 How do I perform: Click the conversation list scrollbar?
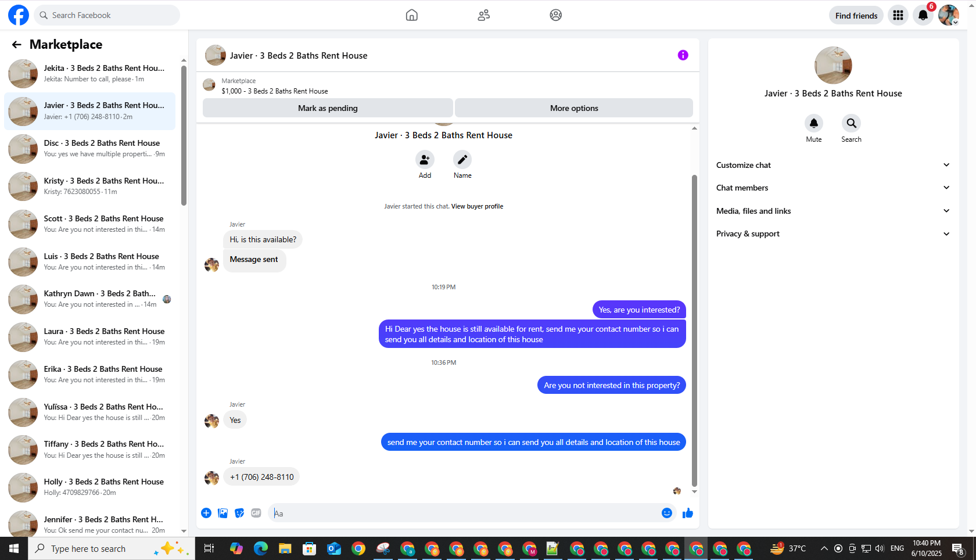coord(184,135)
